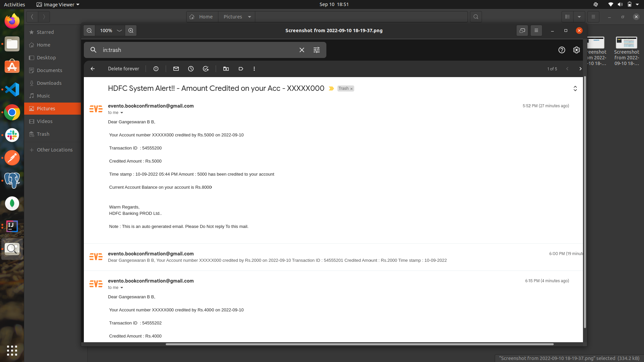Select the Report spam icon
Image resolution: width=644 pixels, height=362 pixels.
pos(156,69)
